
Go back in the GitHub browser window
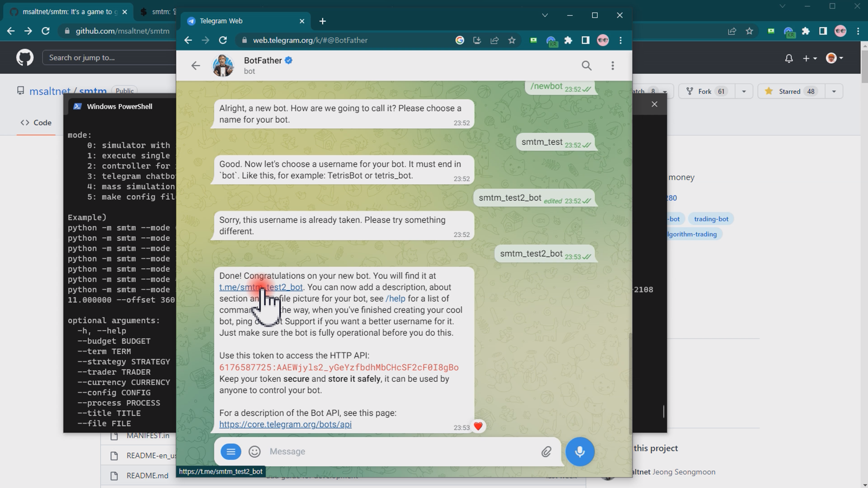click(x=11, y=31)
